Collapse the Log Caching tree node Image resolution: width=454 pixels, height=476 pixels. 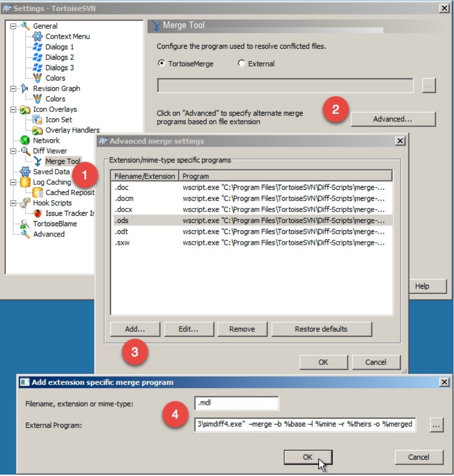click(13, 182)
